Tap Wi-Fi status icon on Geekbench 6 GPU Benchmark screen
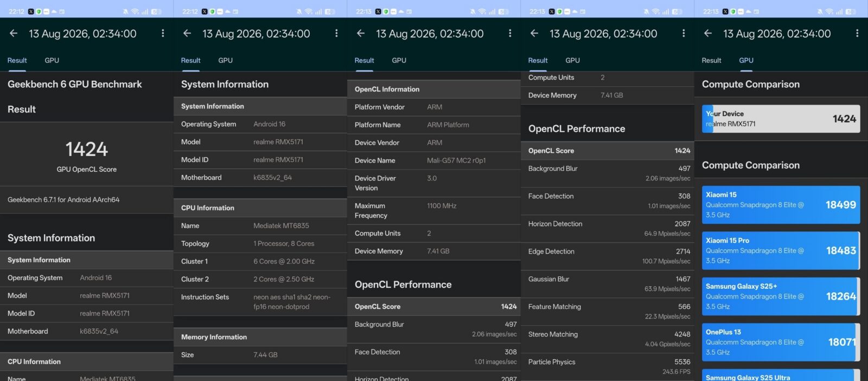This screenshot has height=381, width=868. click(x=135, y=11)
